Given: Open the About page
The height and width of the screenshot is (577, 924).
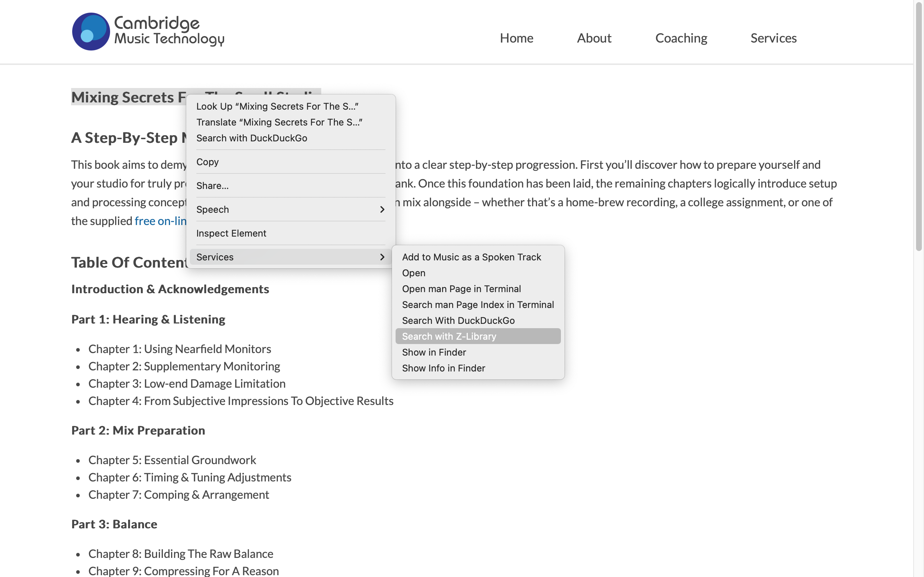Looking at the screenshot, I should point(593,38).
